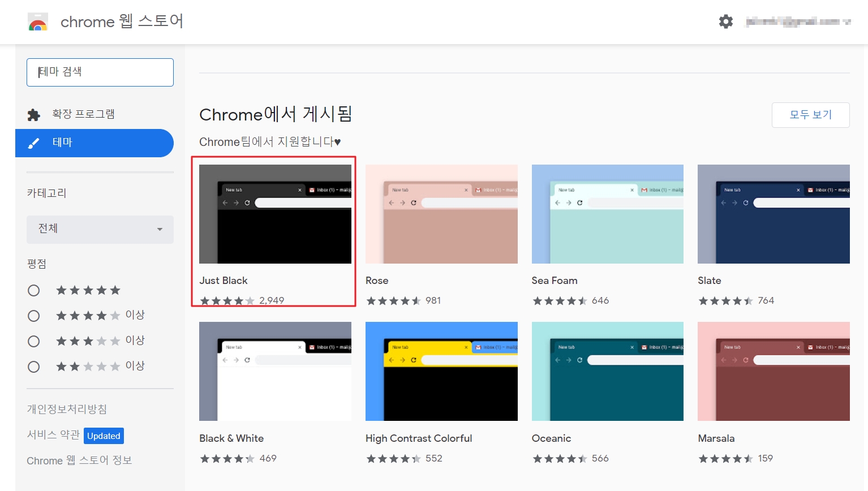Open the Slate theme thumbnail

pyautogui.click(x=774, y=214)
